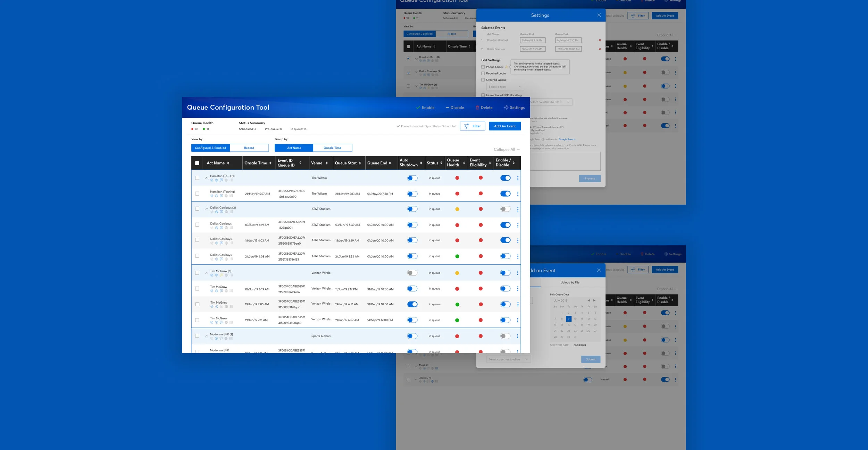Group by the Onsale Time tab
This screenshot has width=868, height=450.
point(332,148)
